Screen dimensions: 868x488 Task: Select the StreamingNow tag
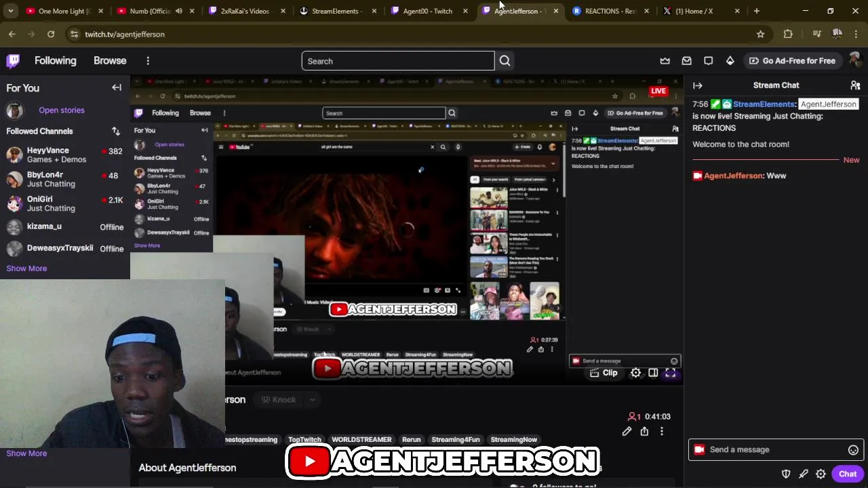[x=514, y=440]
